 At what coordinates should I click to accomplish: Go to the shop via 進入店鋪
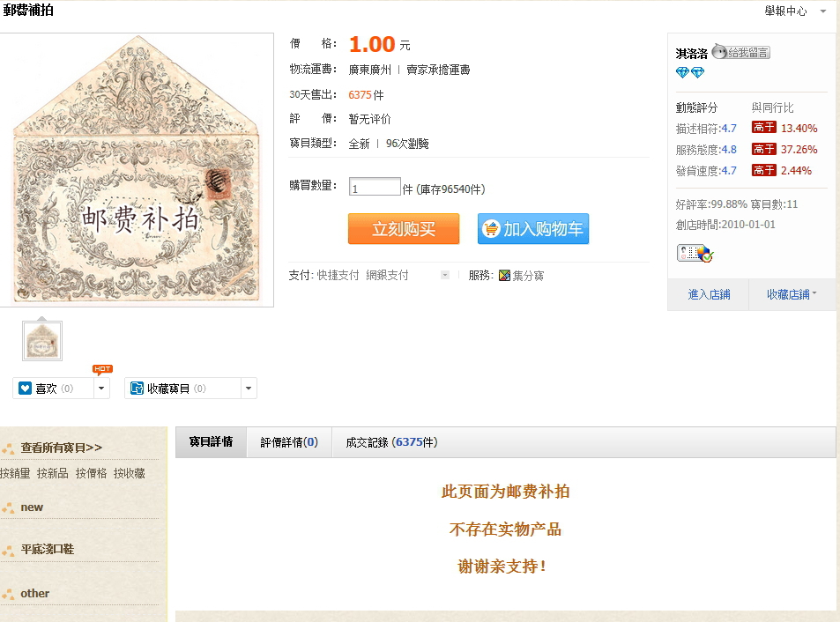click(x=709, y=294)
